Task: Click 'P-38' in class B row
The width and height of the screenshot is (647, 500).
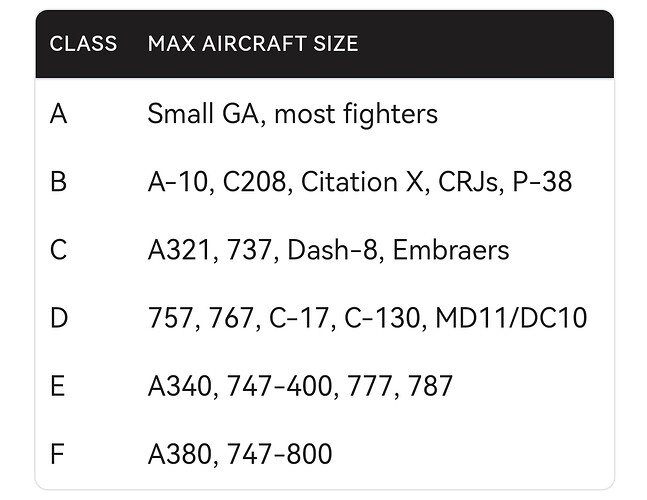Action: point(542,182)
